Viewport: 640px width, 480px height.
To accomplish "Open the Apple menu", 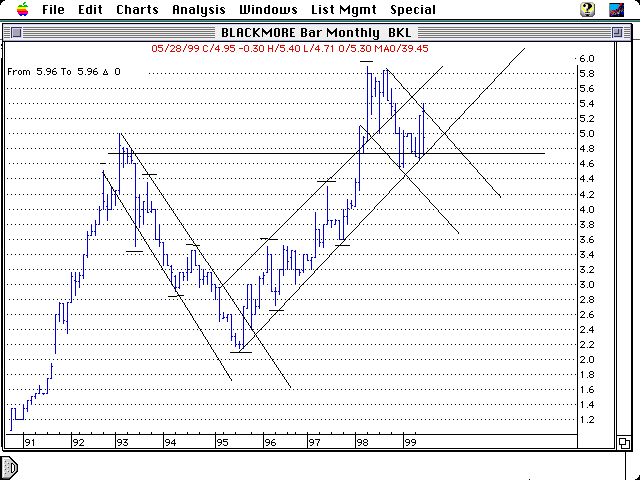I will (23, 9).
